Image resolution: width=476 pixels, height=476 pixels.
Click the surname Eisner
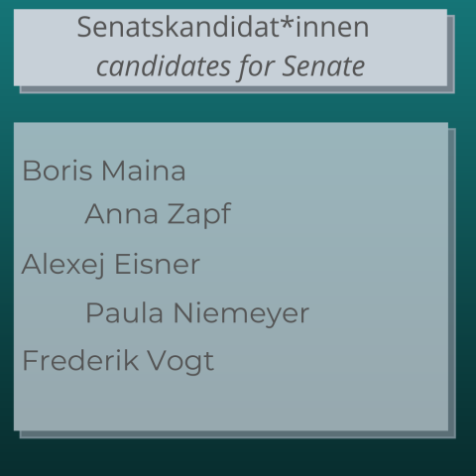click(158, 265)
